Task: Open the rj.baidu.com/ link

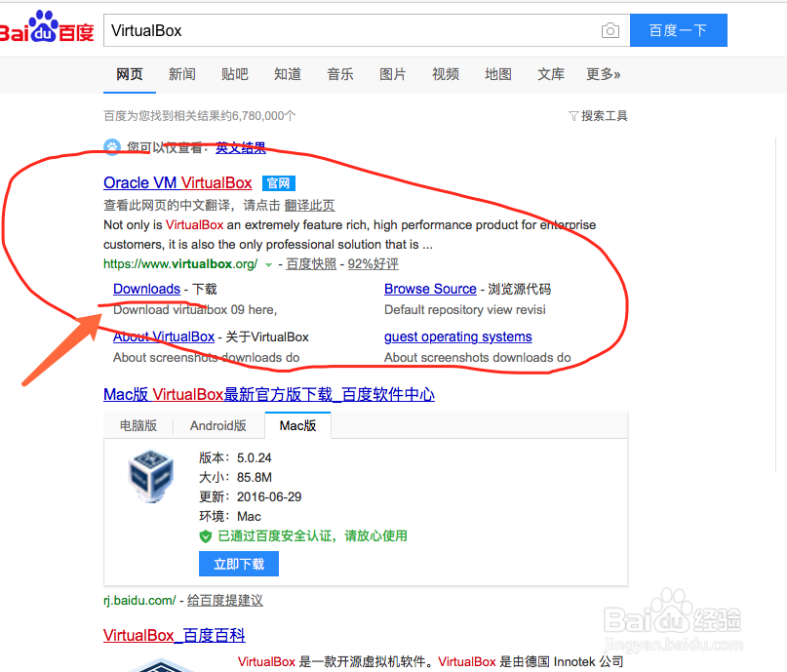Action: [x=139, y=601]
